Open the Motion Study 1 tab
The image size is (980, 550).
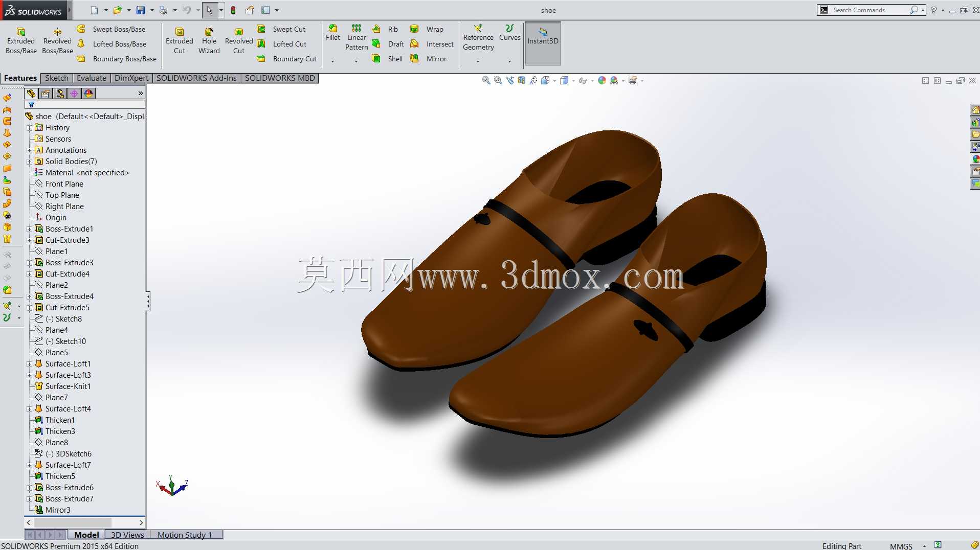(x=185, y=535)
